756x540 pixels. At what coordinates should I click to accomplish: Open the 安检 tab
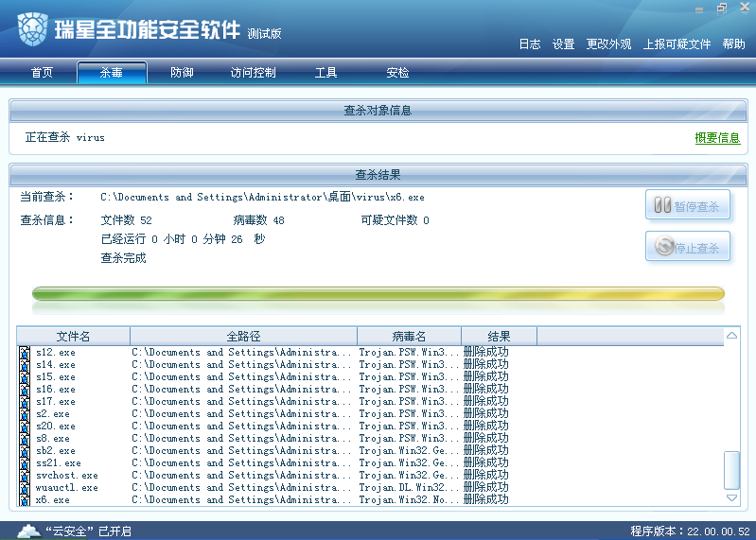coord(397,72)
